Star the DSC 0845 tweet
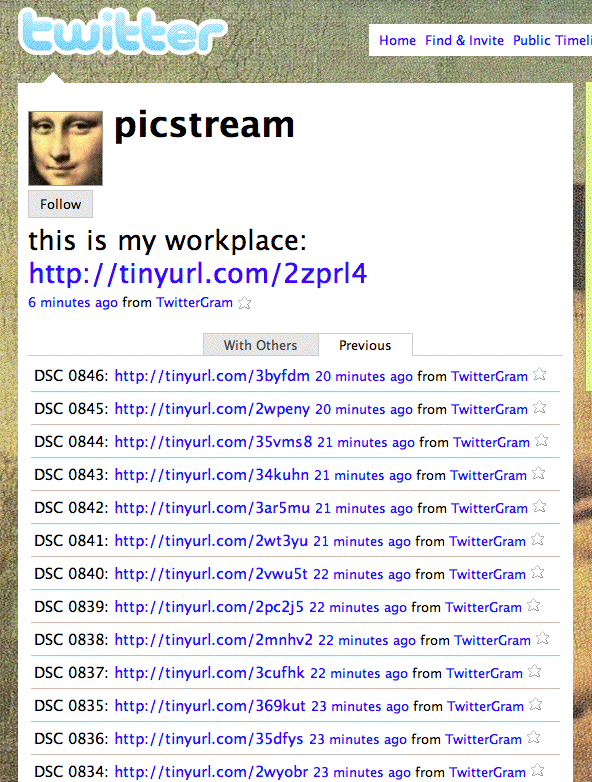 point(540,408)
